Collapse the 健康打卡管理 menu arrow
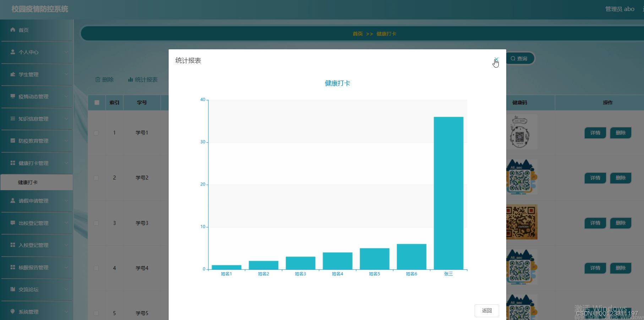 66,163
